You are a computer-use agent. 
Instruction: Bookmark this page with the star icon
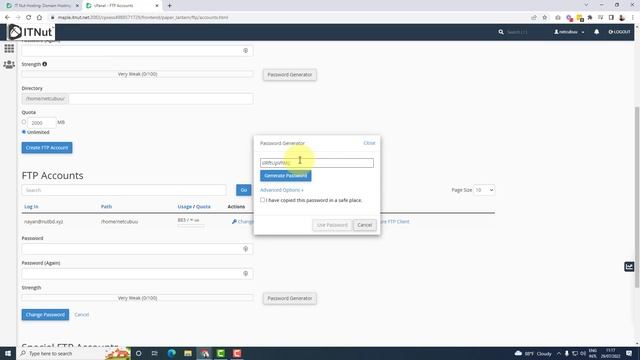click(544, 18)
